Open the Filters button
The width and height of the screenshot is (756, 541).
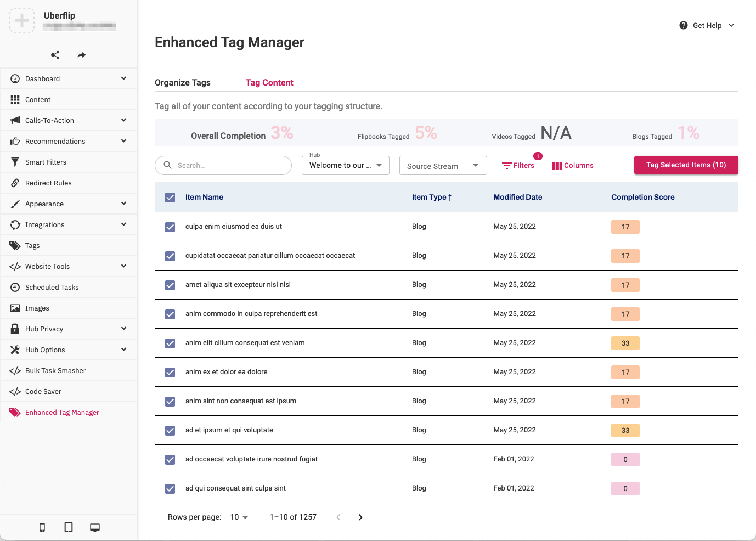[518, 165]
